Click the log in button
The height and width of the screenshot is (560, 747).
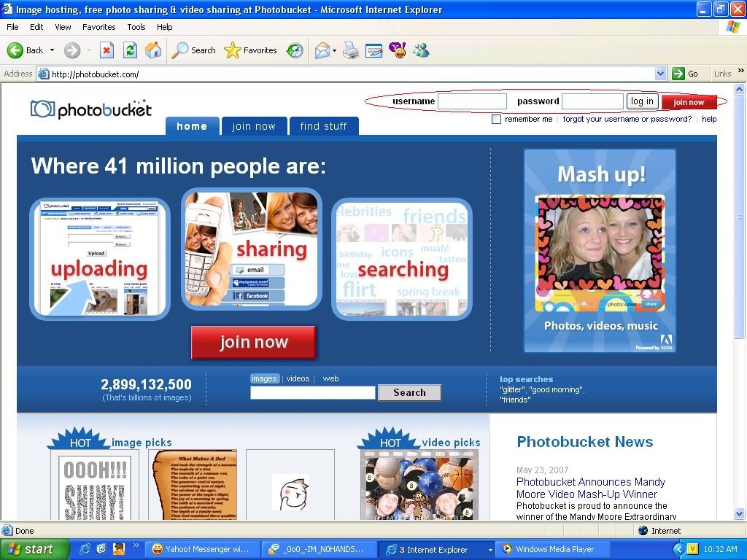[x=642, y=101]
